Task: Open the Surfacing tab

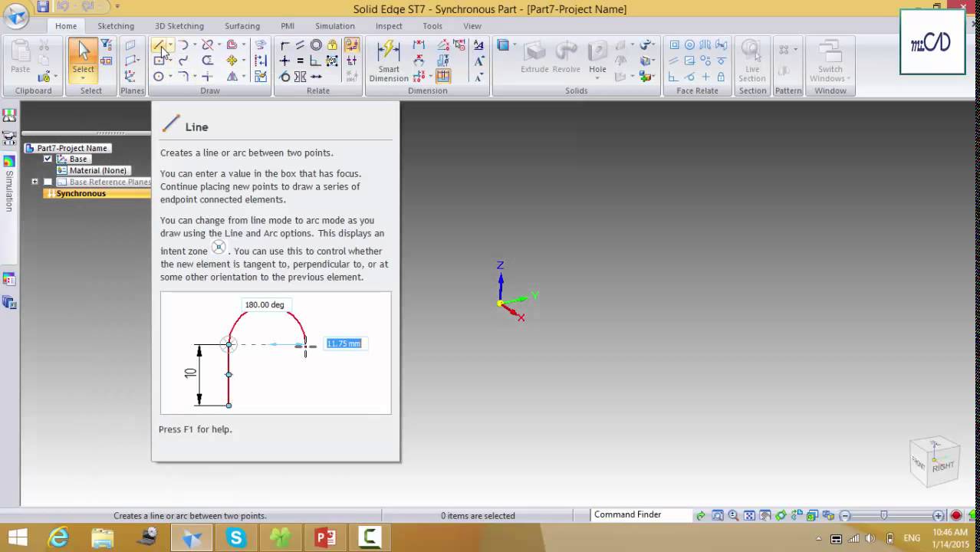Action: [242, 26]
